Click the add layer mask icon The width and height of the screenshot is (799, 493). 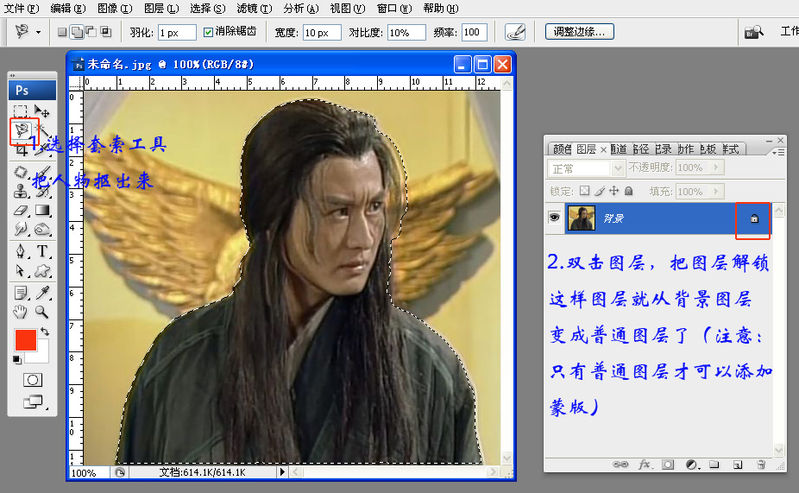pos(666,464)
